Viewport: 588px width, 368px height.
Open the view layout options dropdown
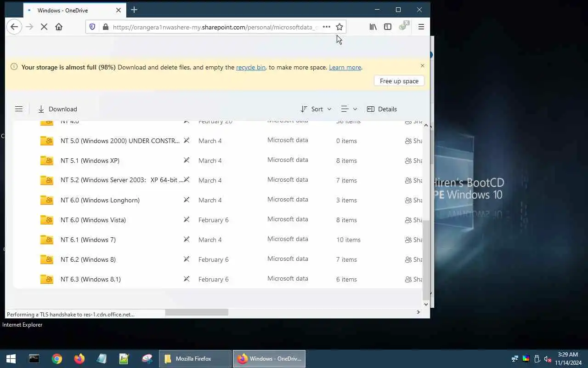pos(349,109)
